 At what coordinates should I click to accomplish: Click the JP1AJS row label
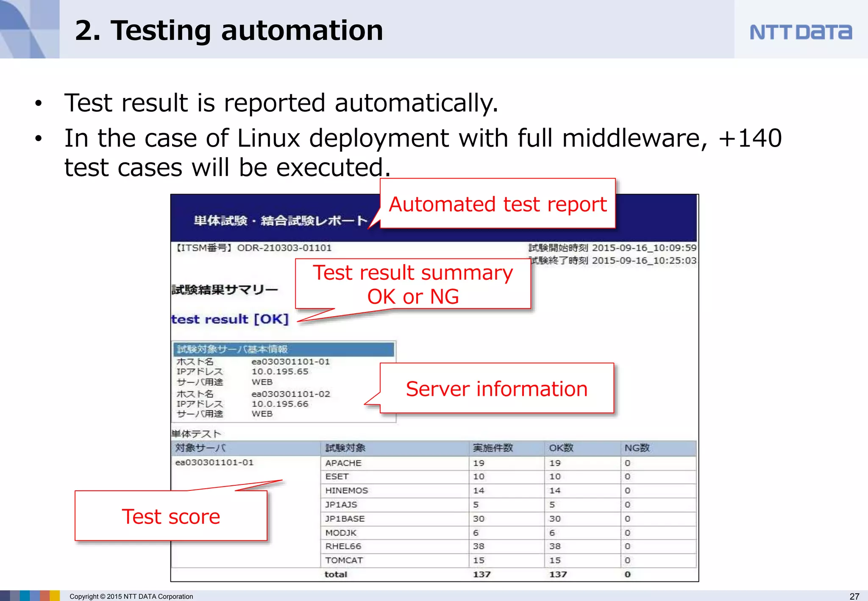[341, 505]
